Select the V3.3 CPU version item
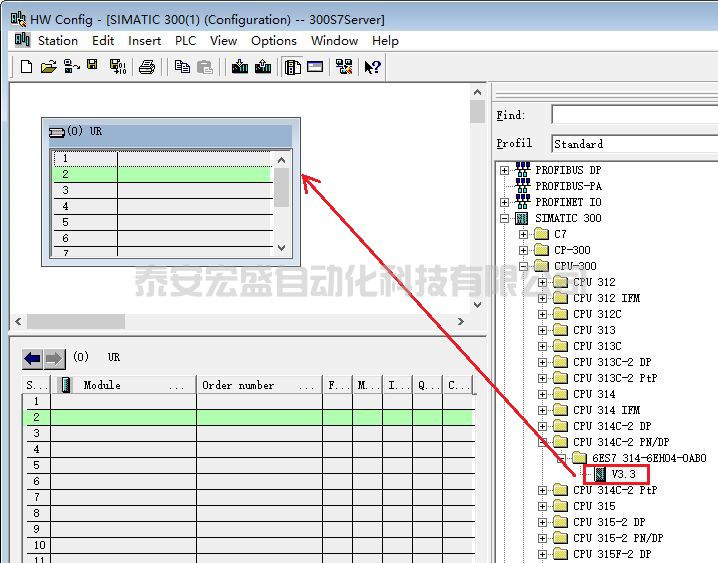This screenshot has height=563, width=718. tap(623, 474)
